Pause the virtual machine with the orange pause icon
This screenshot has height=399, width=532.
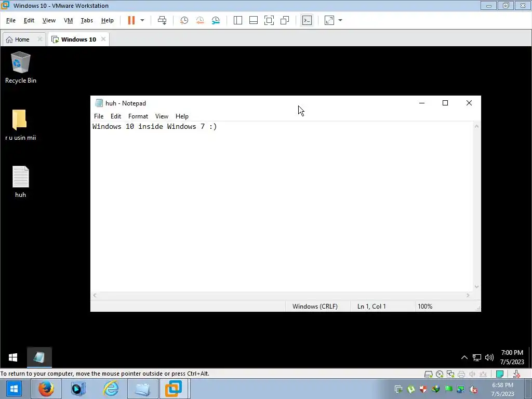(131, 20)
